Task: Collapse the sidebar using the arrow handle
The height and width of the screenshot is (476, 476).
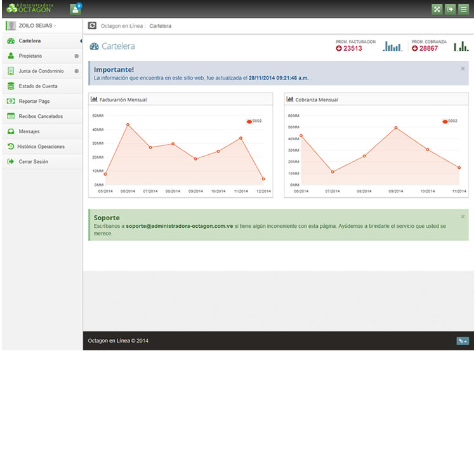Action: (81, 41)
